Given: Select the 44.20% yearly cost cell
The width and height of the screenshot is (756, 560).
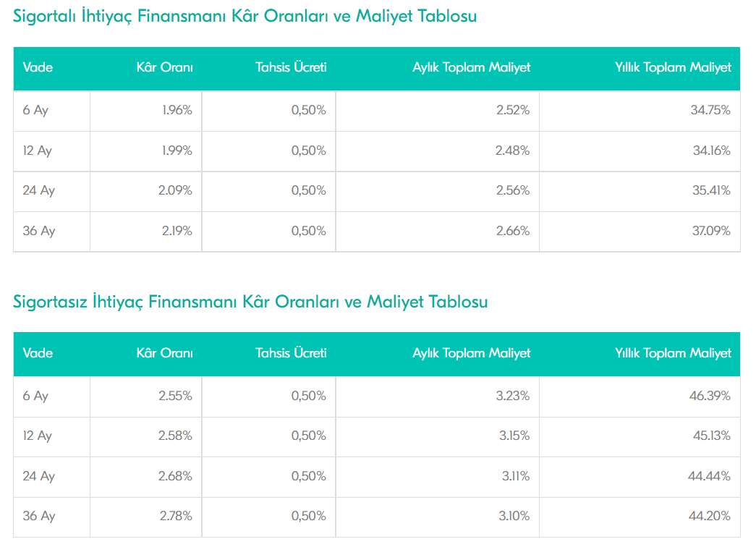Looking at the screenshot, I should tap(711, 517).
